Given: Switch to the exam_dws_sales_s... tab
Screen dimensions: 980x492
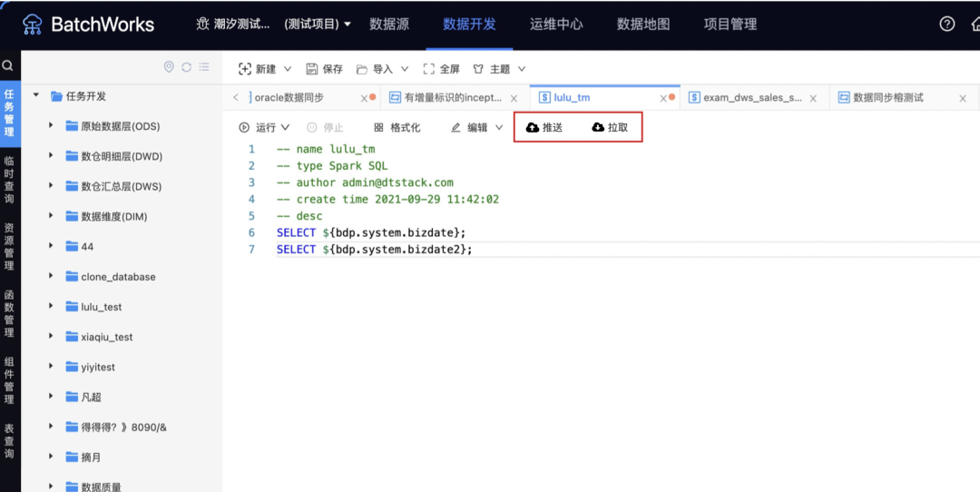Looking at the screenshot, I should 752,98.
